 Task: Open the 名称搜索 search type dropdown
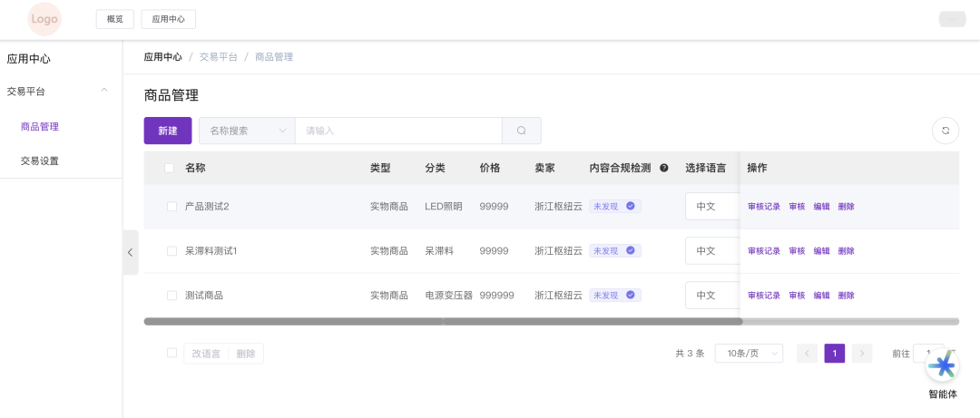pos(246,131)
